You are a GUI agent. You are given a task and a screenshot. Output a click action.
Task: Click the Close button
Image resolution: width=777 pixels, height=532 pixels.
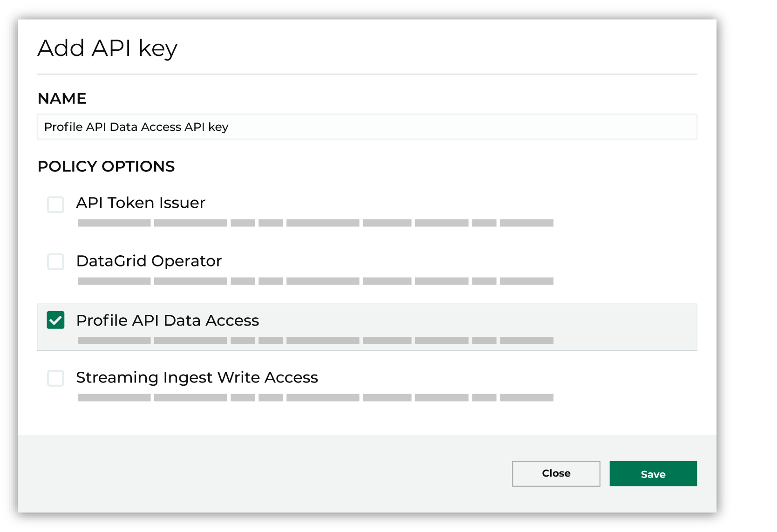(556, 474)
